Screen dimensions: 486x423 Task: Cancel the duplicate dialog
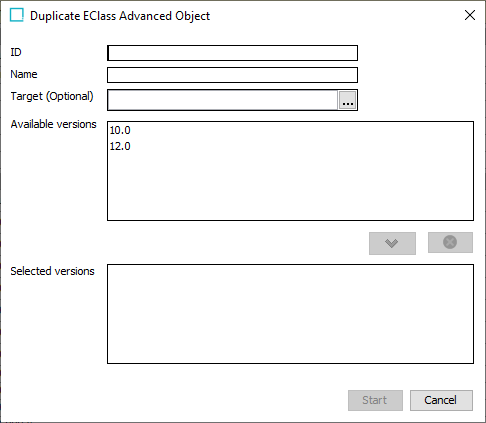tap(441, 400)
